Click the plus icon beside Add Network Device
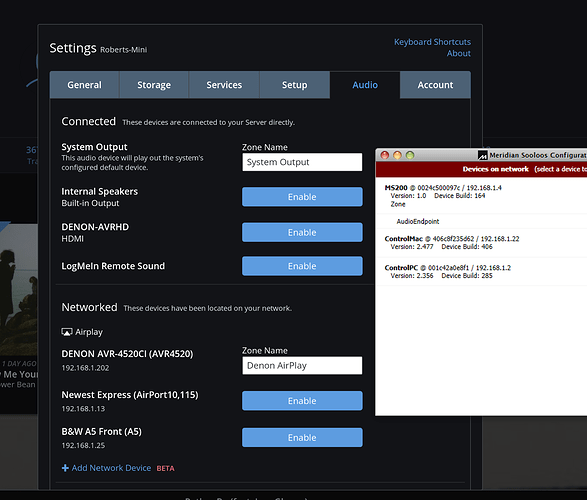This screenshot has width=587, height=500. [65, 468]
